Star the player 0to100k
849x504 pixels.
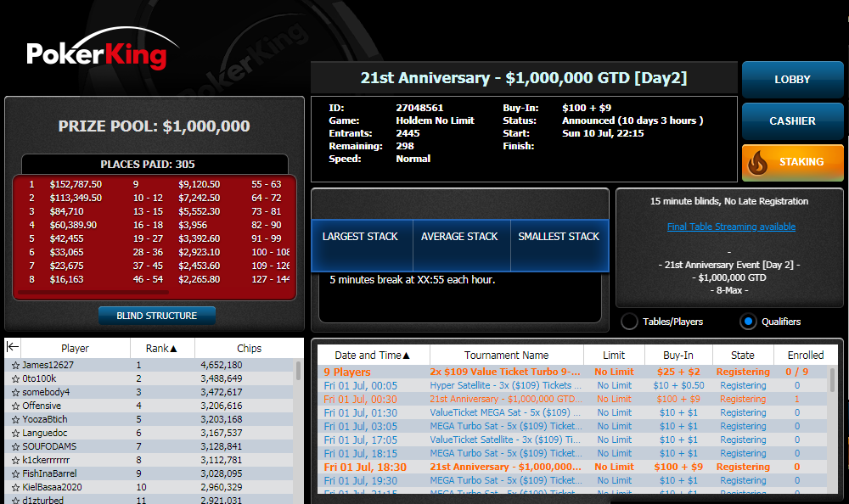[15, 379]
